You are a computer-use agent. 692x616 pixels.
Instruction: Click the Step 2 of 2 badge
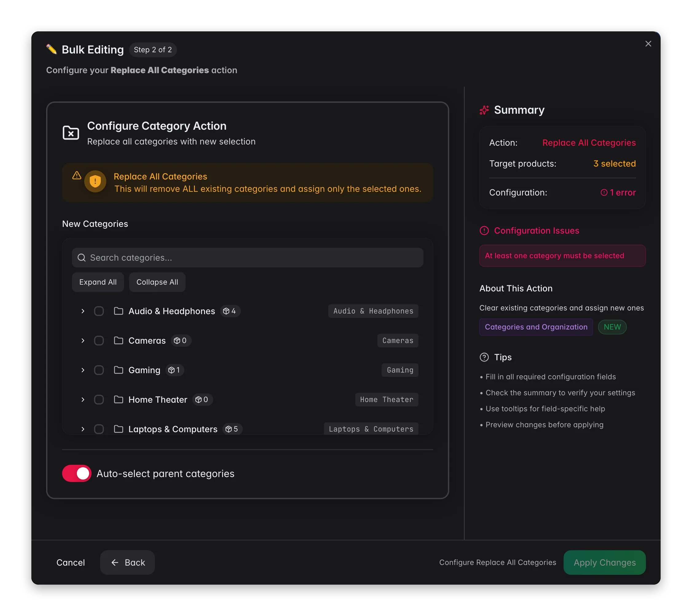pyautogui.click(x=153, y=49)
